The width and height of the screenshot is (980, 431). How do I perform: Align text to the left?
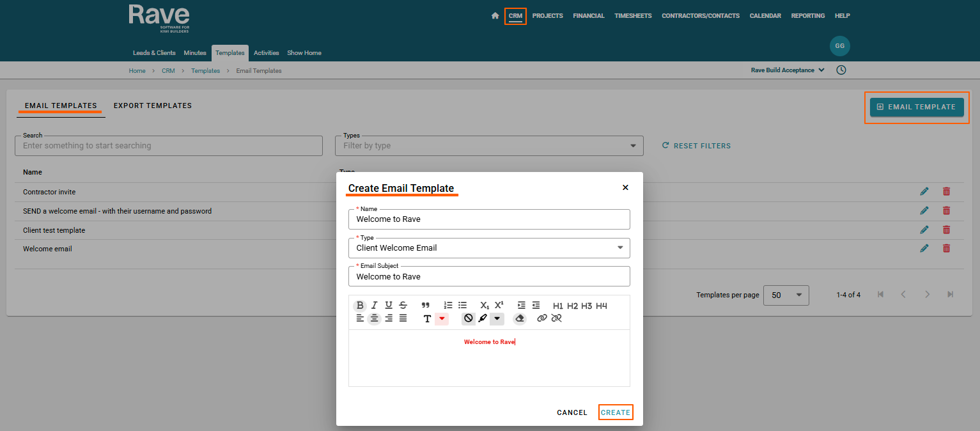pos(360,318)
